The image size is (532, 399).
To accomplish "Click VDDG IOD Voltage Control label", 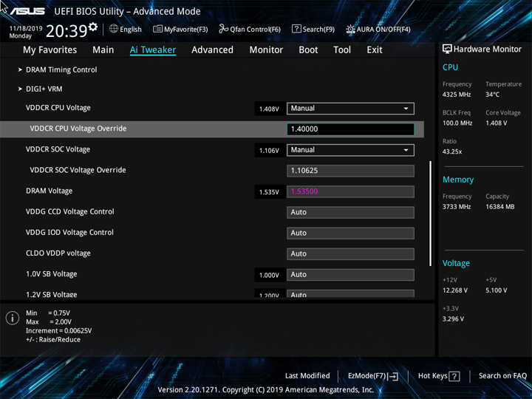I will click(70, 233).
